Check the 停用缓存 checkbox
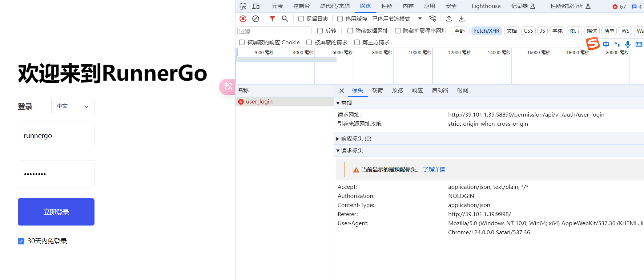The image size is (644, 280). (x=340, y=19)
